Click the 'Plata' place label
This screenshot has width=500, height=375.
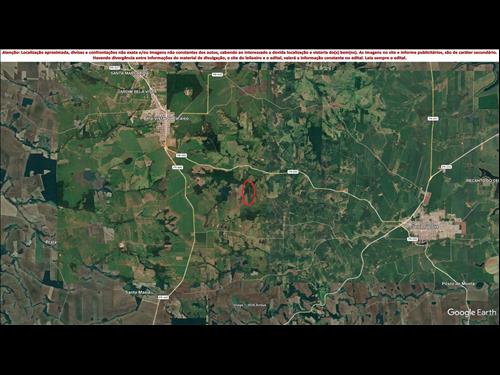point(50,242)
